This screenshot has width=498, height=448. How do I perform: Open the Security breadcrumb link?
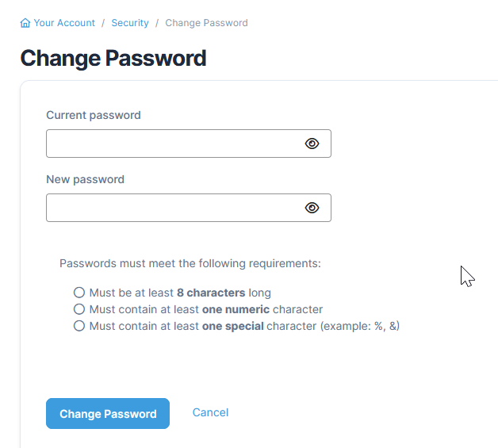click(x=130, y=23)
